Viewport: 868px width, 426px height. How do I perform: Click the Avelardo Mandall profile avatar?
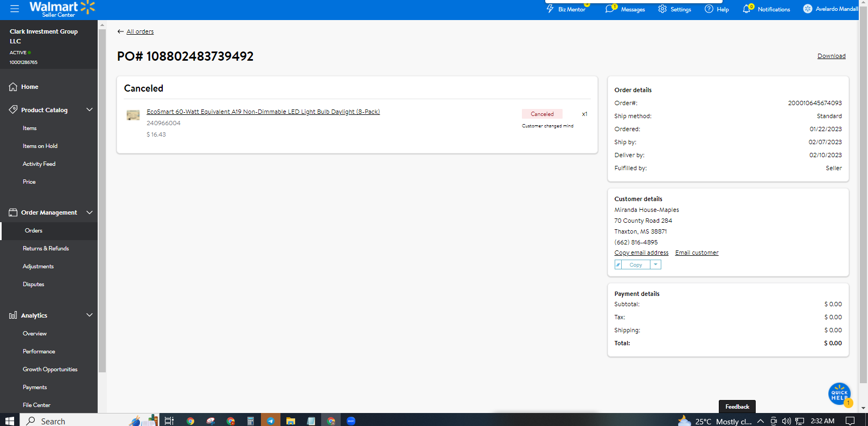point(808,9)
